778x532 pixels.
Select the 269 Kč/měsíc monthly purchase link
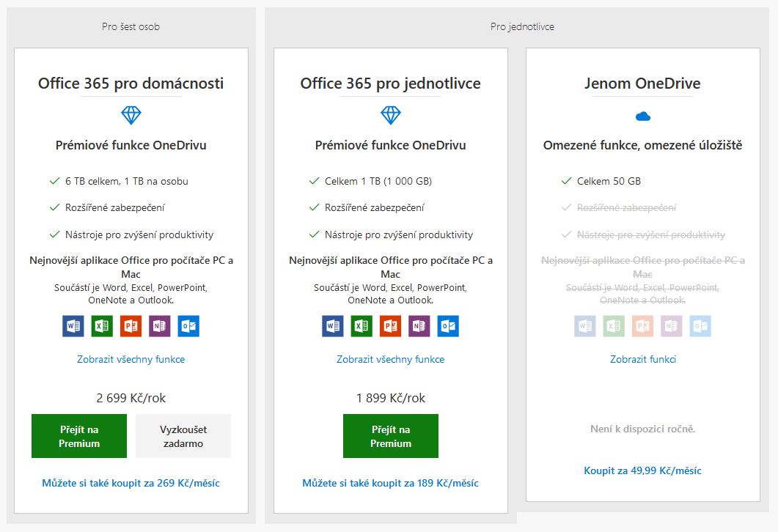(x=131, y=483)
